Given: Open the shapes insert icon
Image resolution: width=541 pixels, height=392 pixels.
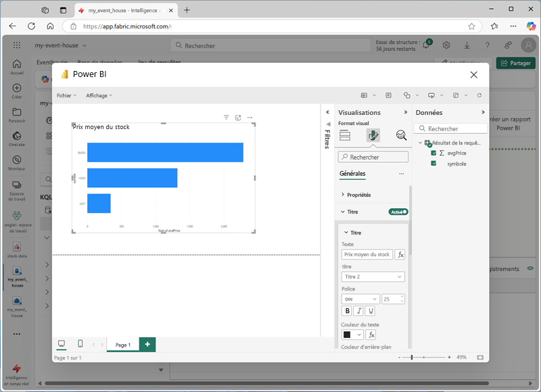Looking at the screenshot, I should 407,95.
